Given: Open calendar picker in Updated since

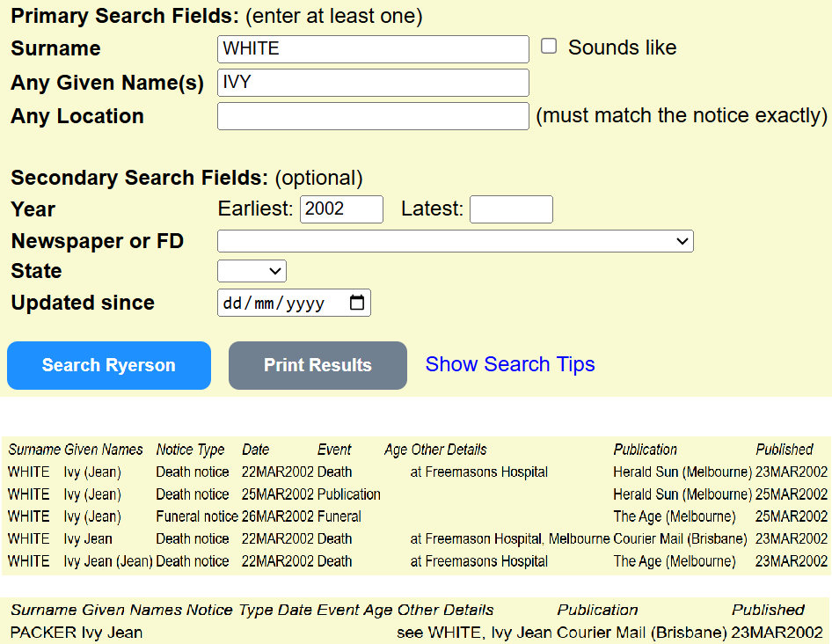Looking at the screenshot, I should 357,303.
